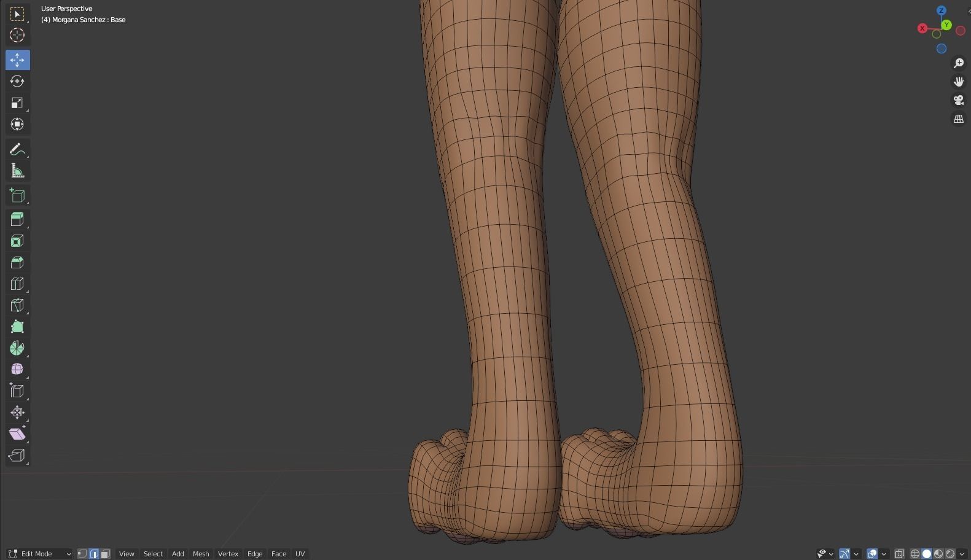
Task: Open the Vertex menu
Action: [228, 554]
